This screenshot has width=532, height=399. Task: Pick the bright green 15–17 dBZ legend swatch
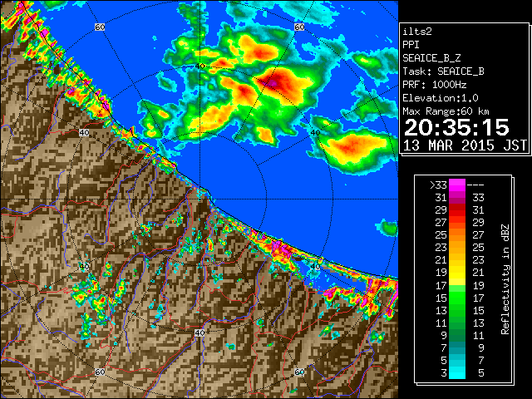pos(457,298)
